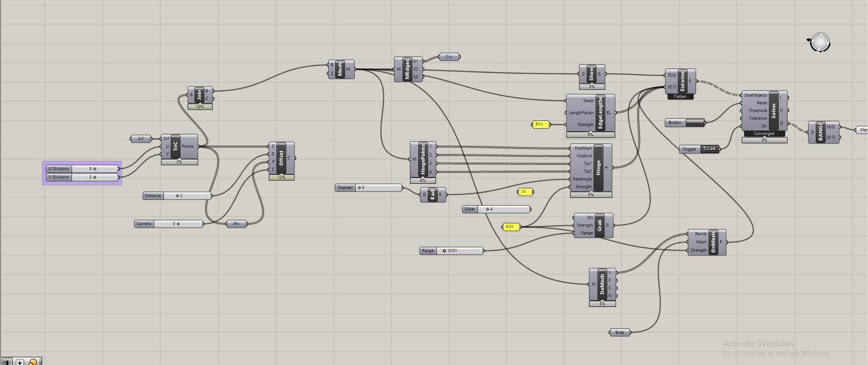Select the Hinge component
Image resolution: width=868 pixels, height=365 pixels.
(x=598, y=168)
